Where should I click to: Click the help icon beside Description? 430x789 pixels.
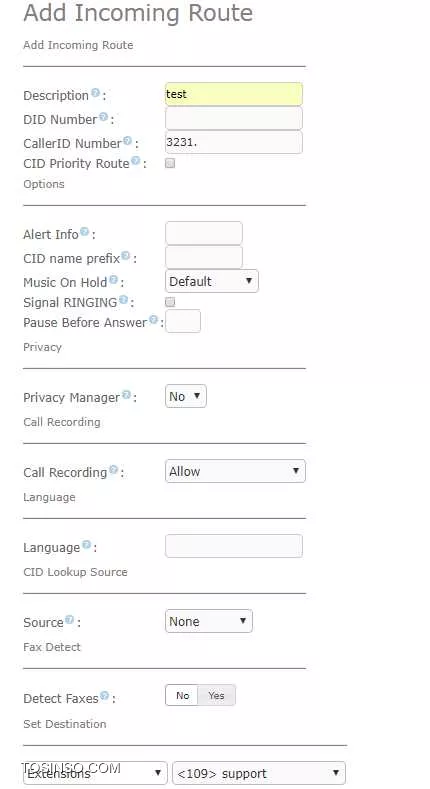point(95,93)
